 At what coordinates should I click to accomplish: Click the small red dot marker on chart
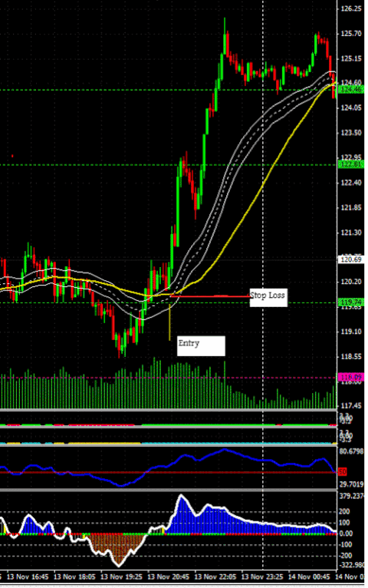(12, 156)
